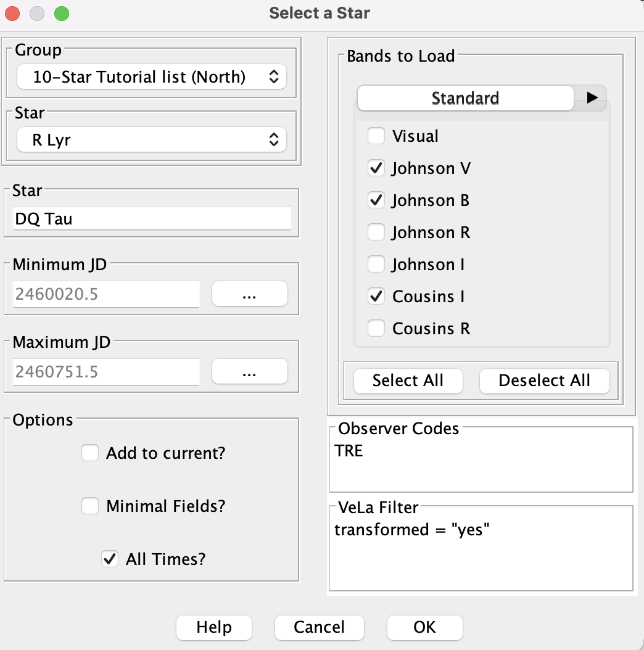Open Minimum JD date picker ellipsis button

click(x=249, y=294)
